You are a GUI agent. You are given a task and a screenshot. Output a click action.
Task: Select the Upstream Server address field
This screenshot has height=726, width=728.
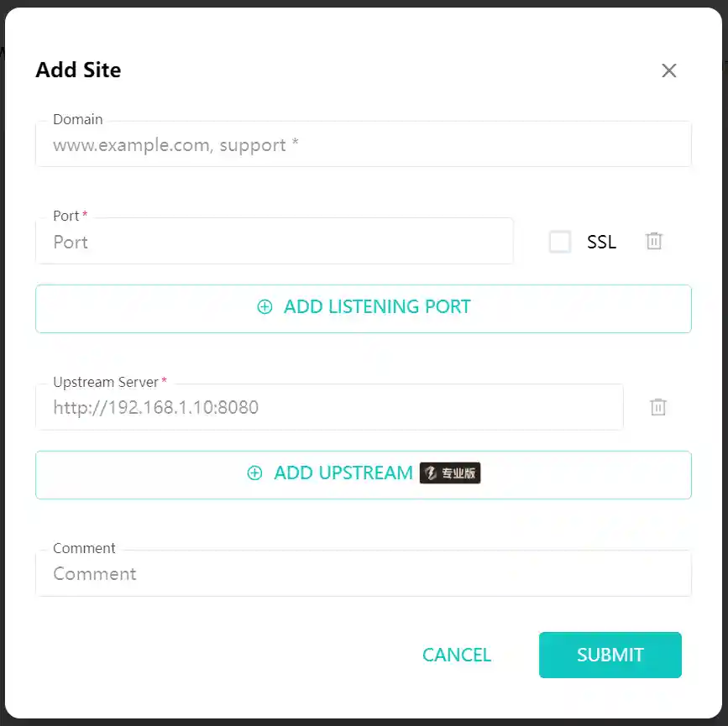pos(329,408)
